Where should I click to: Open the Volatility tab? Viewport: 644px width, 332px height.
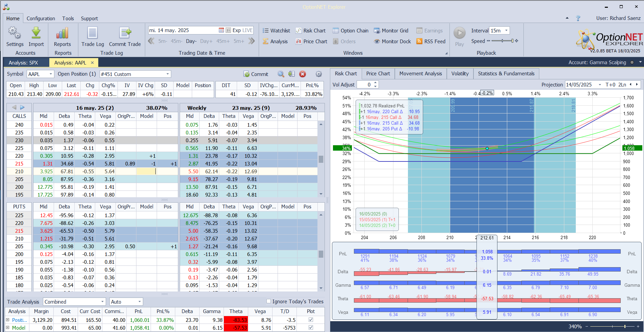(x=460, y=74)
